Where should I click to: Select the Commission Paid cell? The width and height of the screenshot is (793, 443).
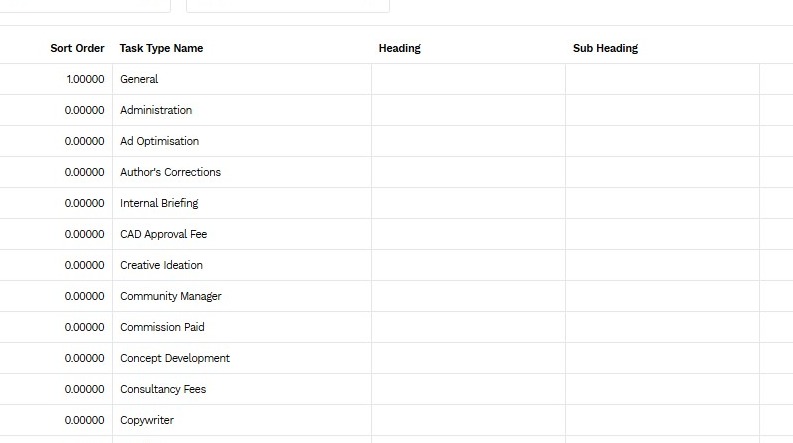(x=242, y=327)
